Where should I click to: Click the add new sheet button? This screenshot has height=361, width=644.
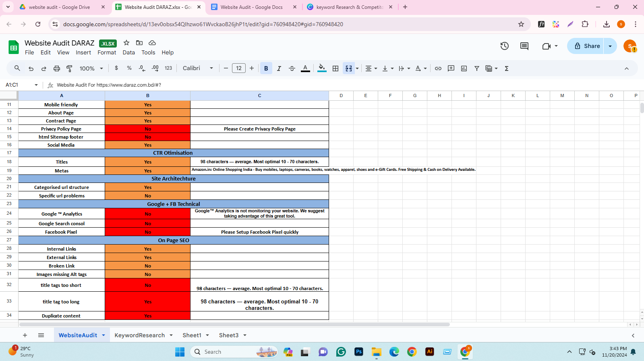[25, 335]
